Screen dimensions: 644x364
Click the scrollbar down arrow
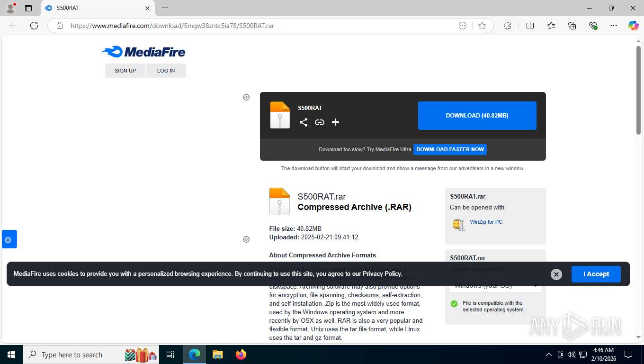pyautogui.click(x=638, y=337)
